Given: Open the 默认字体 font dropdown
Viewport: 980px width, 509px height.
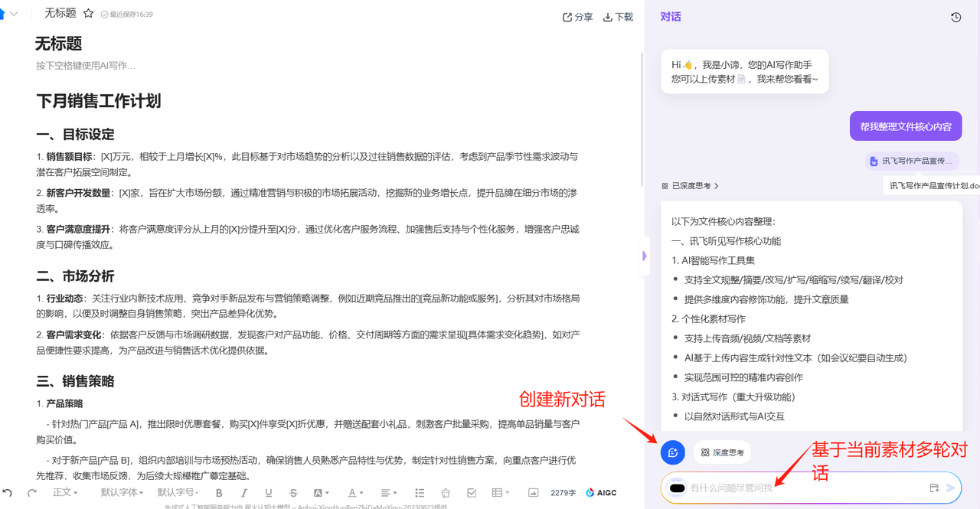Looking at the screenshot, I should coord(122,493).
